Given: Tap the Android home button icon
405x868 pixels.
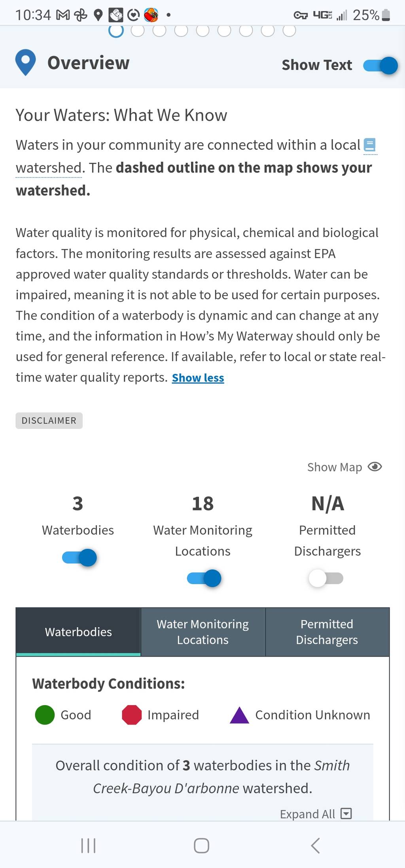Looking at the screenshot, I should 201,845.
